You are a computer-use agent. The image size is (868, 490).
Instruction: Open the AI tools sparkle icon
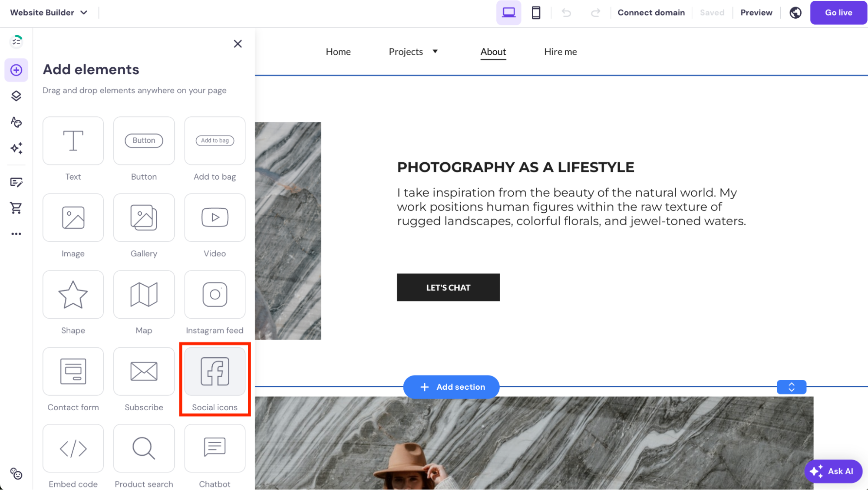(x=16, y=148)
